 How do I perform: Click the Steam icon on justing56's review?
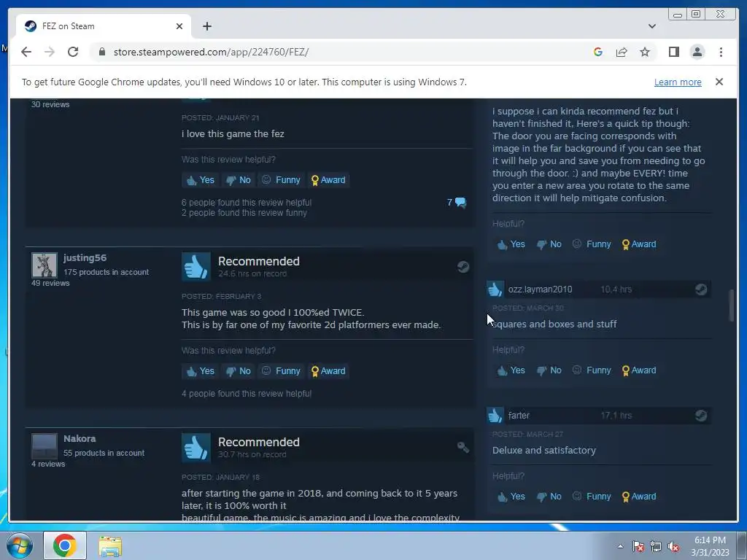point(463,267)
